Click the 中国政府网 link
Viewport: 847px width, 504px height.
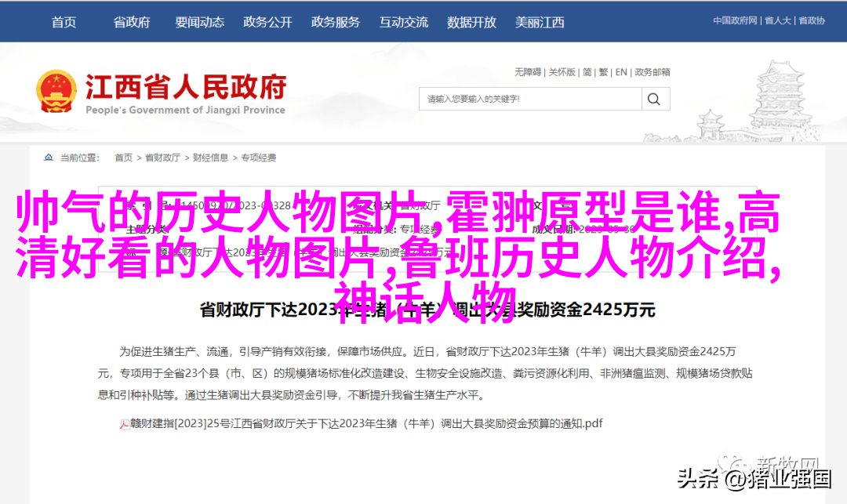[735, 20]
